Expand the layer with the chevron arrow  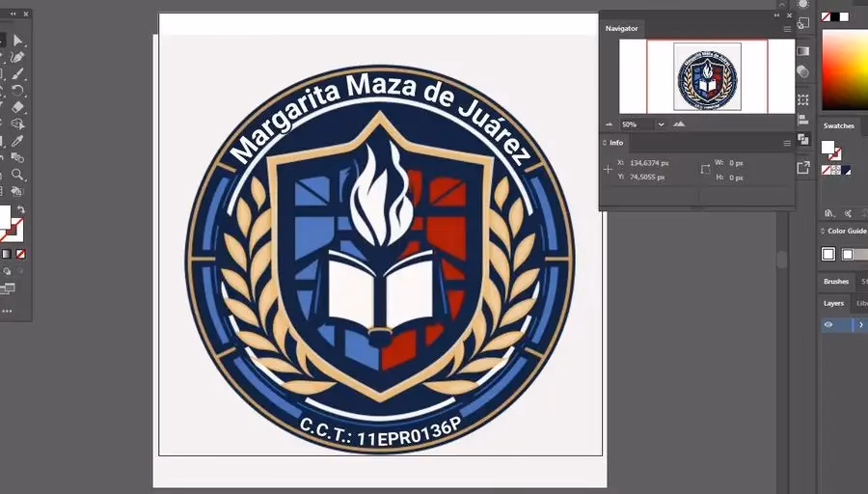(x=860, y=325)
